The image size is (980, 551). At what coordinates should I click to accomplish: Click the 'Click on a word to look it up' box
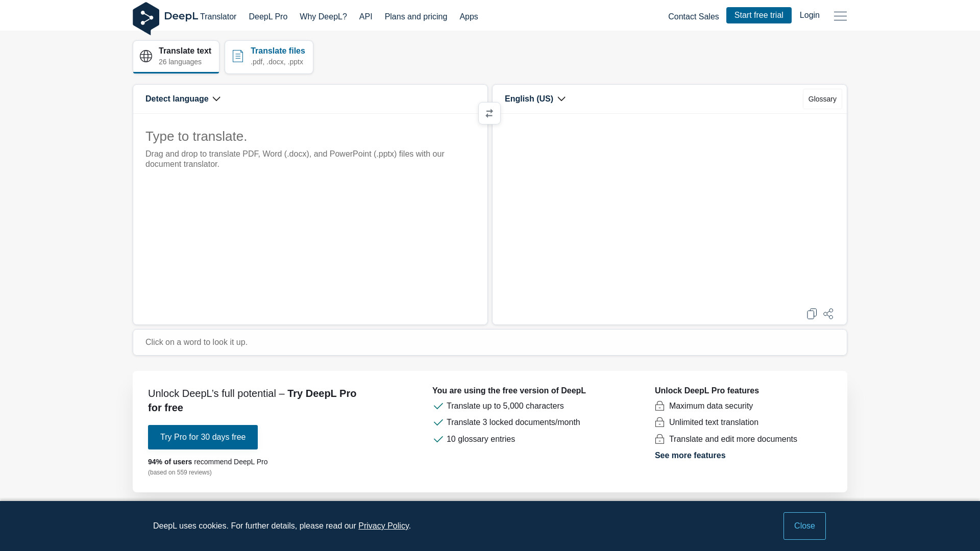click(489, 342)
